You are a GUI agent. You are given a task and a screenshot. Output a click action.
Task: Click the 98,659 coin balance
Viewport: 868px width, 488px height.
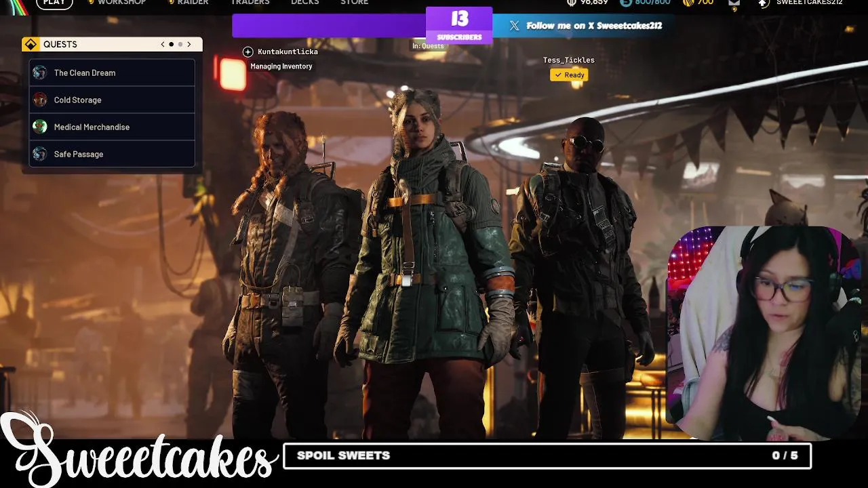pos(593,3)
